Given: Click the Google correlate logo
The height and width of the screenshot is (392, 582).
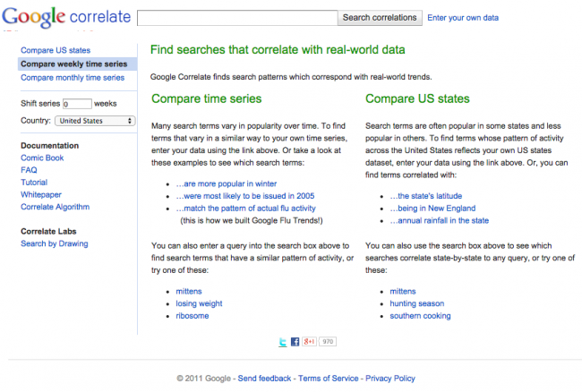Looking at the screenshot, I should point(66,17).
